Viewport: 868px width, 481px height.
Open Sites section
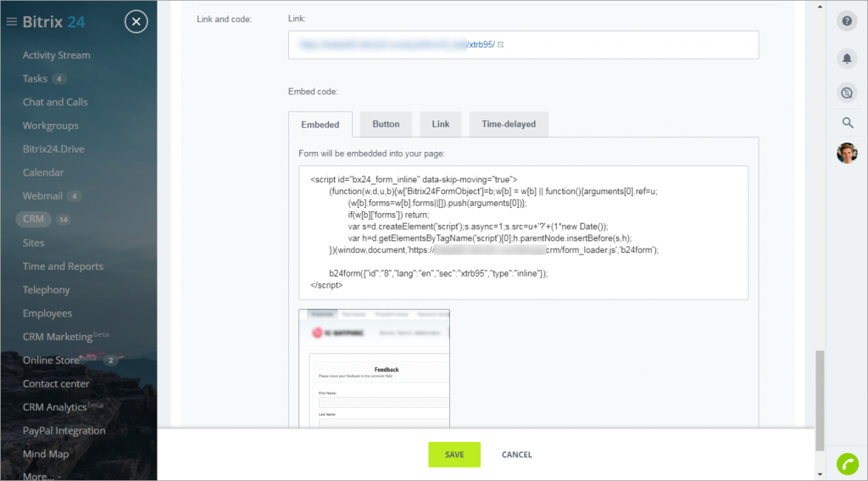click(x=33, y=243)
